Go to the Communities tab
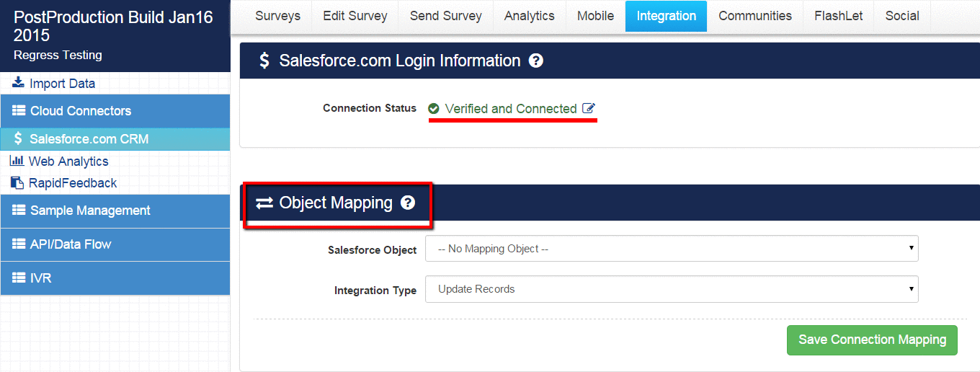Viewport: 980px width, 372px height. [x=754, y=16]
